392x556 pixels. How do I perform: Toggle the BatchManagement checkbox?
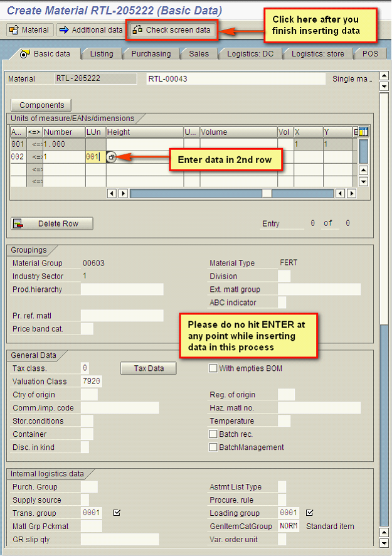click(213, 447)
